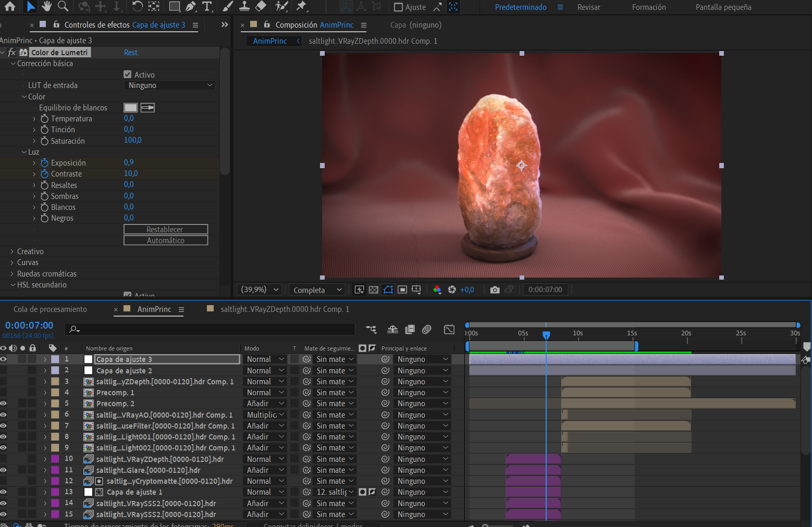Click the Home icon
This screenshot has height=527, width=812.
click(9, 6)
